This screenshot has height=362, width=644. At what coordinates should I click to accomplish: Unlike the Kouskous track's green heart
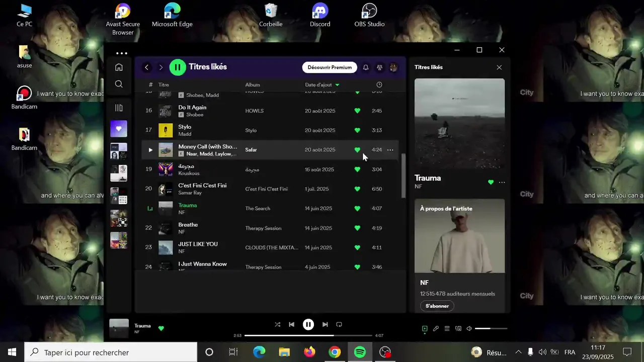pyautogui.click(x=357, y=169)
